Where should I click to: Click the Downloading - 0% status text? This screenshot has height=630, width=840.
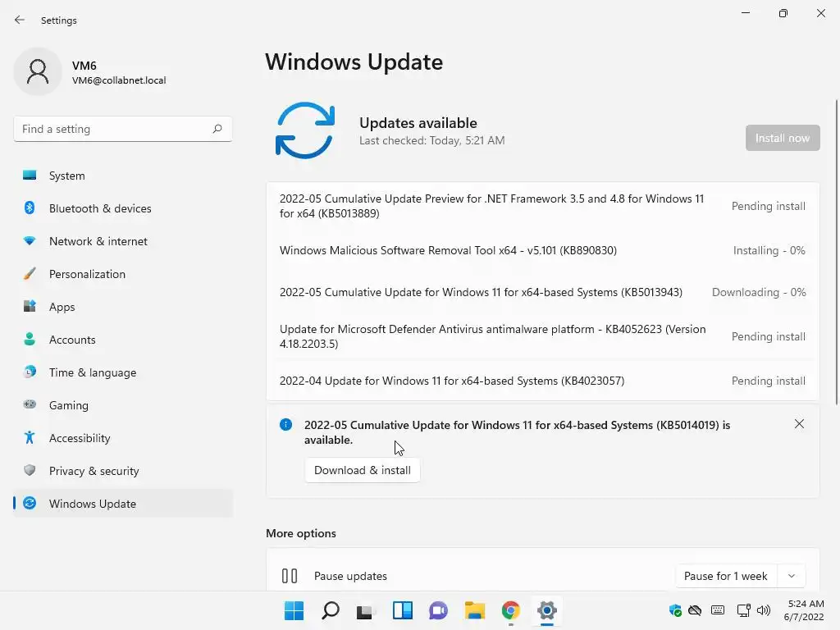click(x=759, y=293)
